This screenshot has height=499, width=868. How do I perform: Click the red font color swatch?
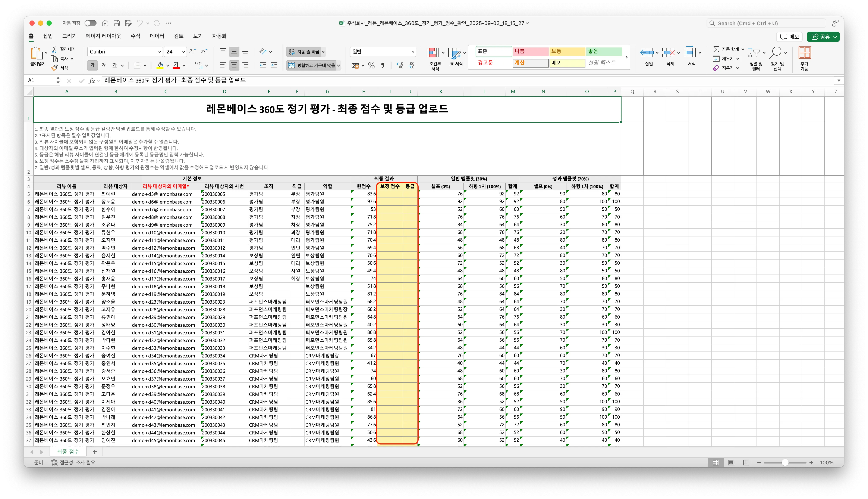click(x=176, y=65)
